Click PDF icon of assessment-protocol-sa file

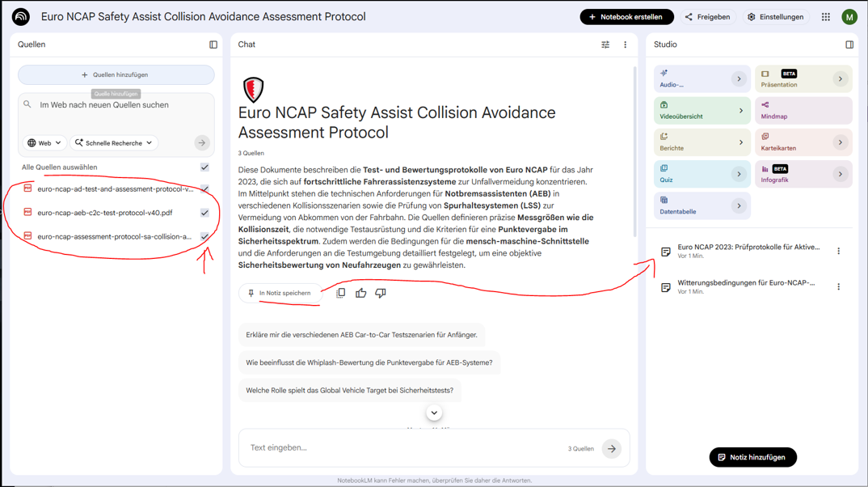(27, 236)
